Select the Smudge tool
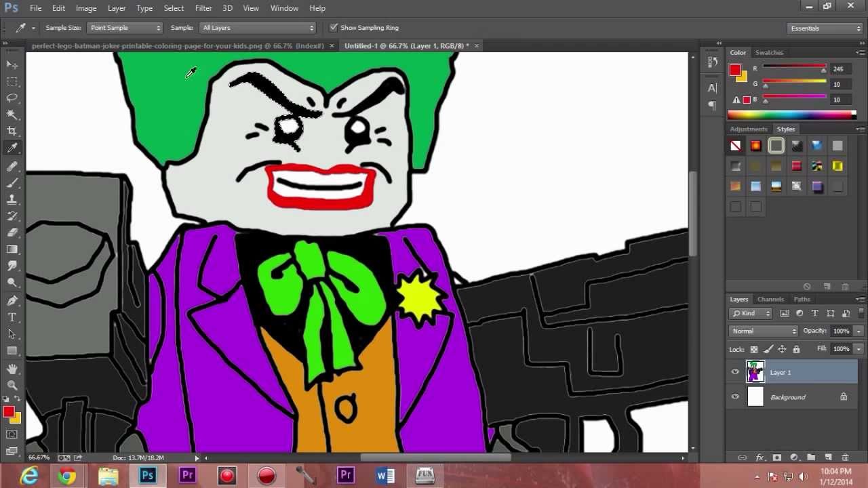868x488 pixels. point(12,266)
